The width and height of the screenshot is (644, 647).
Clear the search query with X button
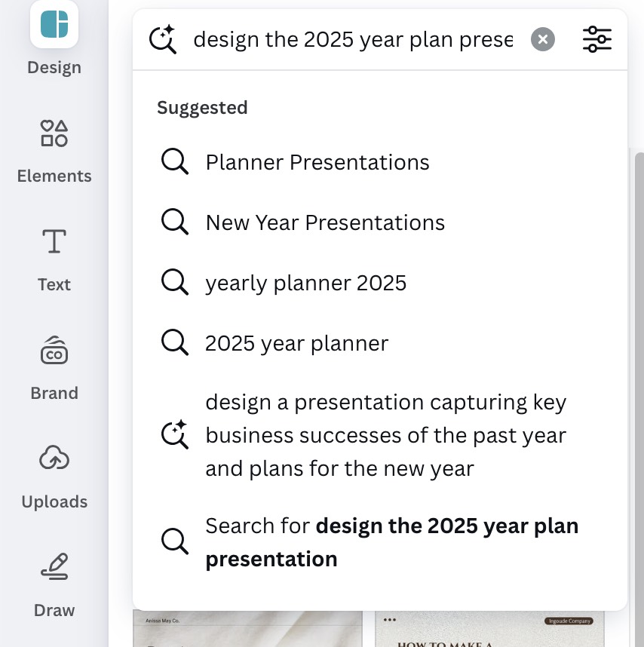click(542, 39)
